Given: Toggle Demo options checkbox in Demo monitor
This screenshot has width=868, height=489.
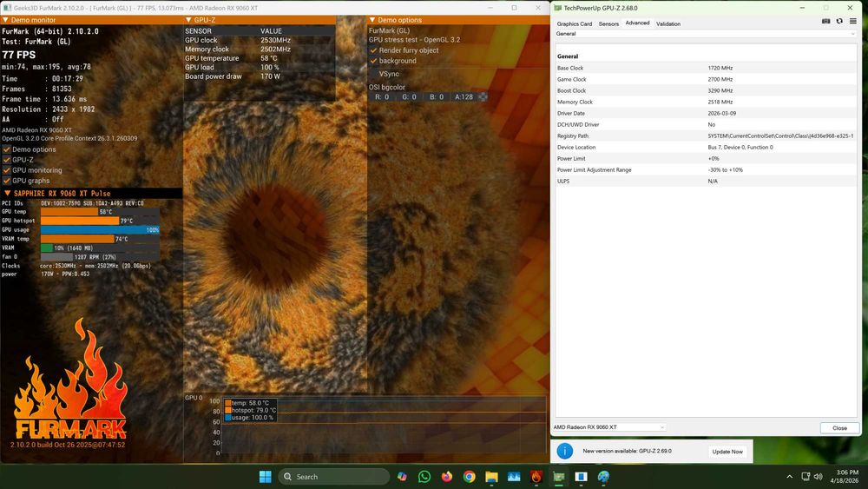Looking at the screenshot, I should 7,149.
